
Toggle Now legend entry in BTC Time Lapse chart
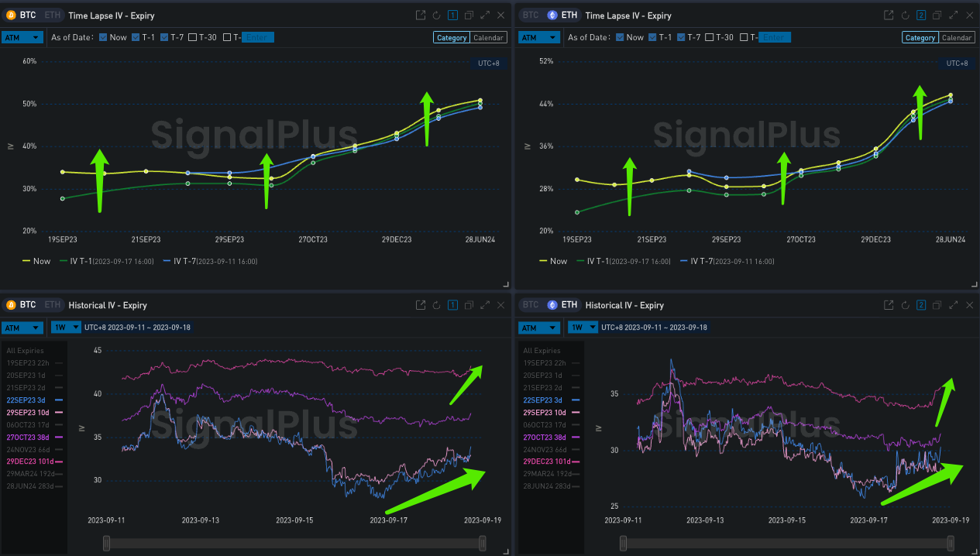tap(36, 261)
